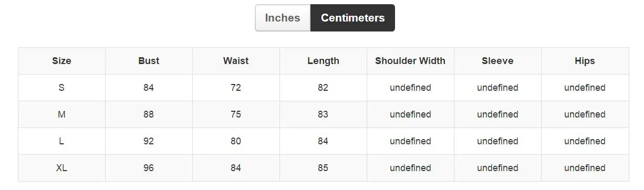The width and height of the screenshot is (644, 190).
Task: Select the M size row label
Action: tap(61, 114)
